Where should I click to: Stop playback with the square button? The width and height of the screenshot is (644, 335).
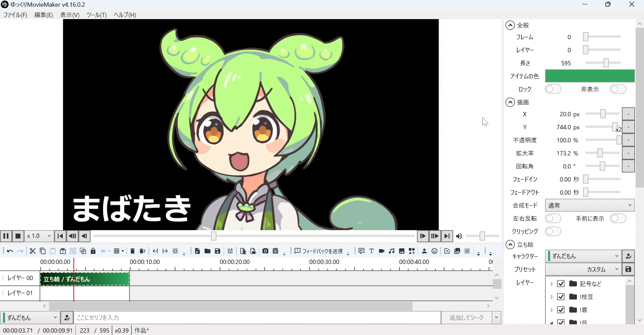18,236
